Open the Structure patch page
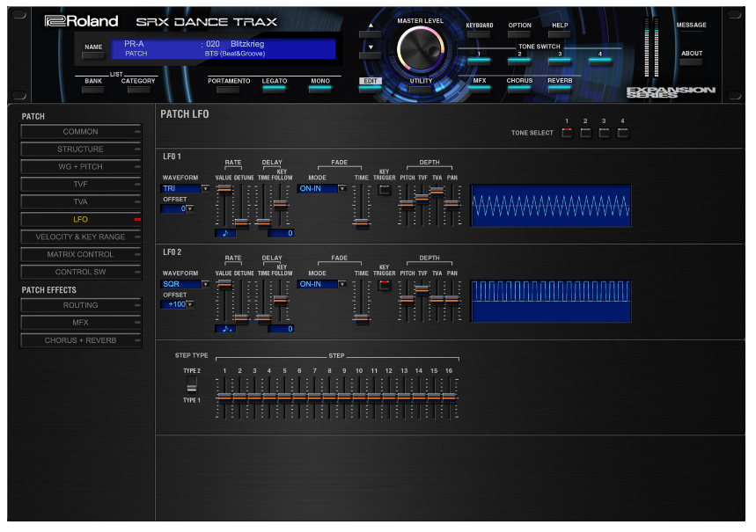This screenshot has width=756, height=532. [x=80, y=149]
